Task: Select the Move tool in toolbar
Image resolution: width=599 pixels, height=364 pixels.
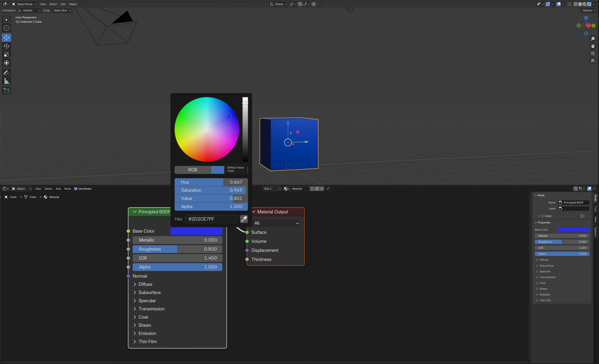Action: tap(6, 37)
